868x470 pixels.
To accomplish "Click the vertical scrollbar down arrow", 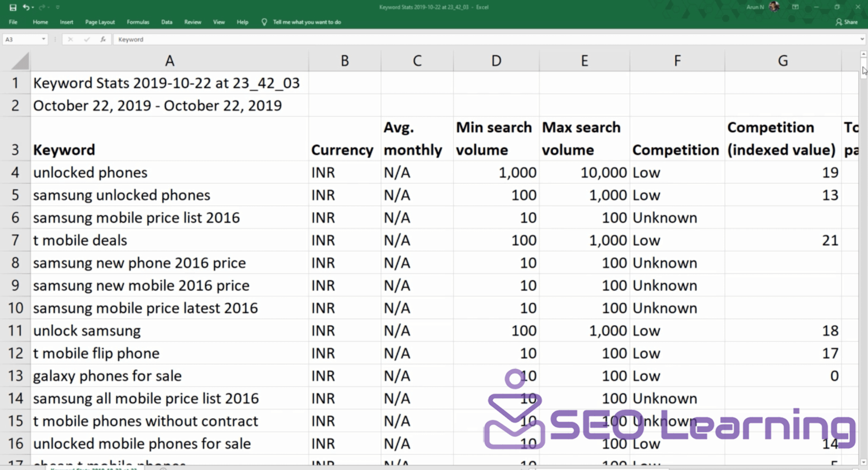I will pos(863,462).
